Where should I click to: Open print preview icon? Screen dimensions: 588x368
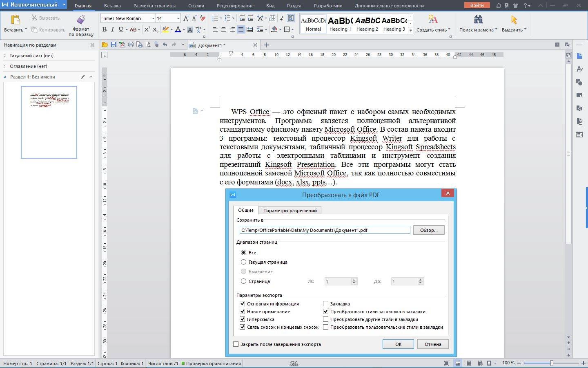tap(148, 45)
